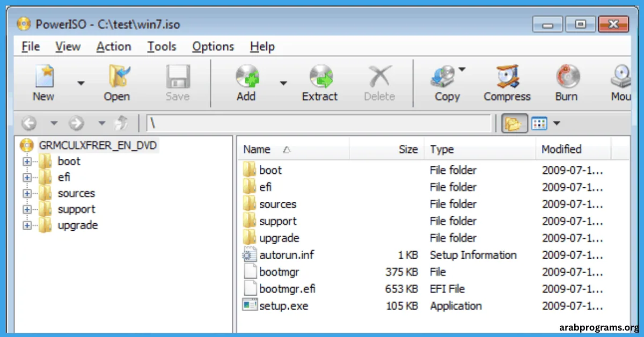
Task: Sort by Type column header
Action: click(480, 149)
